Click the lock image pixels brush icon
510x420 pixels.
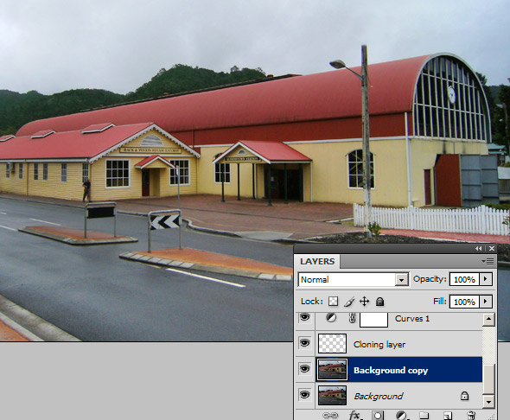click(349, 302)
